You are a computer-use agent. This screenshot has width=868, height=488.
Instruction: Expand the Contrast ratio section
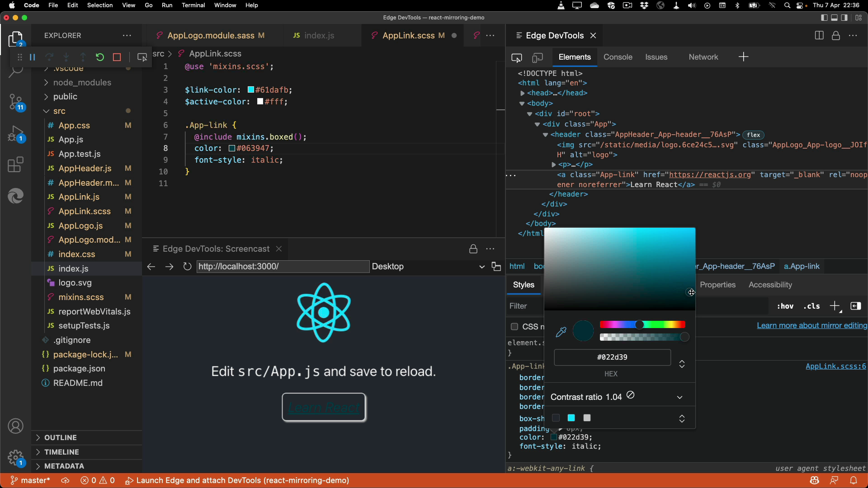[x=679, y=396]
